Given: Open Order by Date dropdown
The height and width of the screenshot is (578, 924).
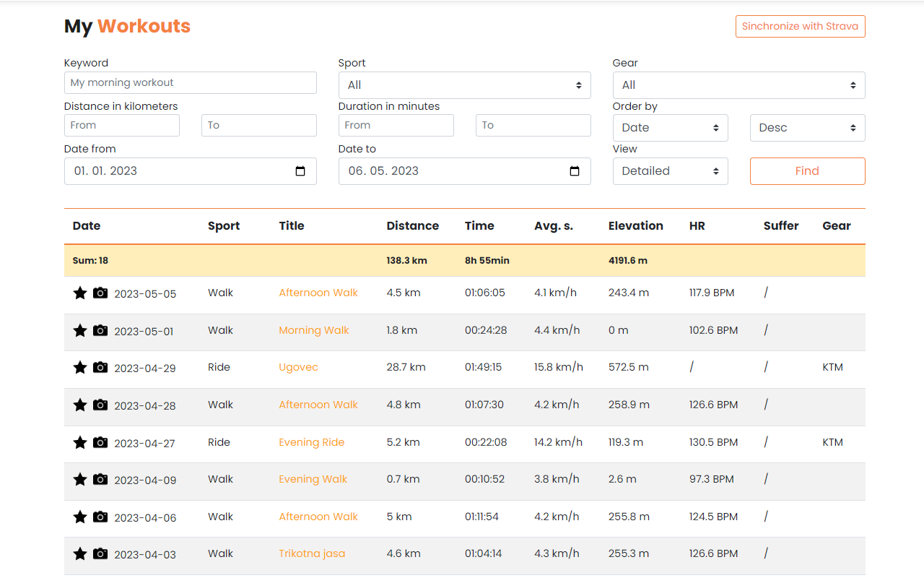Looking at the screenshot, I should [x=670, y=128].
